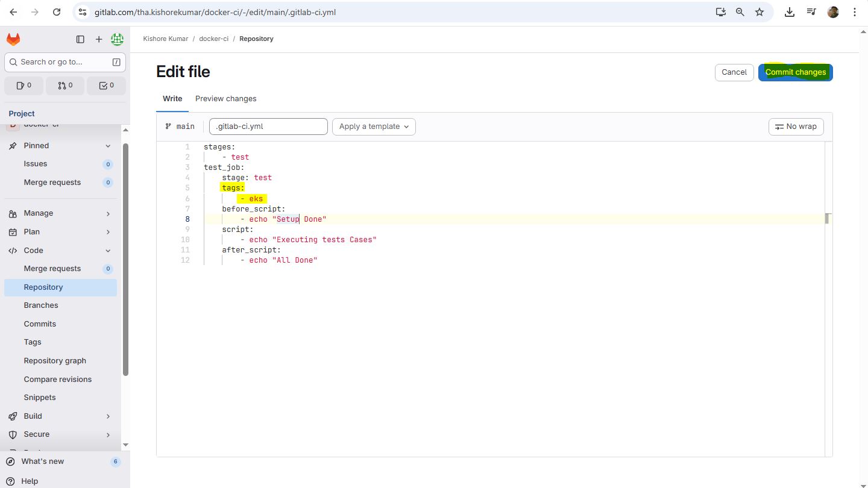The height and width of the screenshot is (488, 868).
Task: Open assigned issues counter icon
Action: pyautogui.click(x=24, y=86)
